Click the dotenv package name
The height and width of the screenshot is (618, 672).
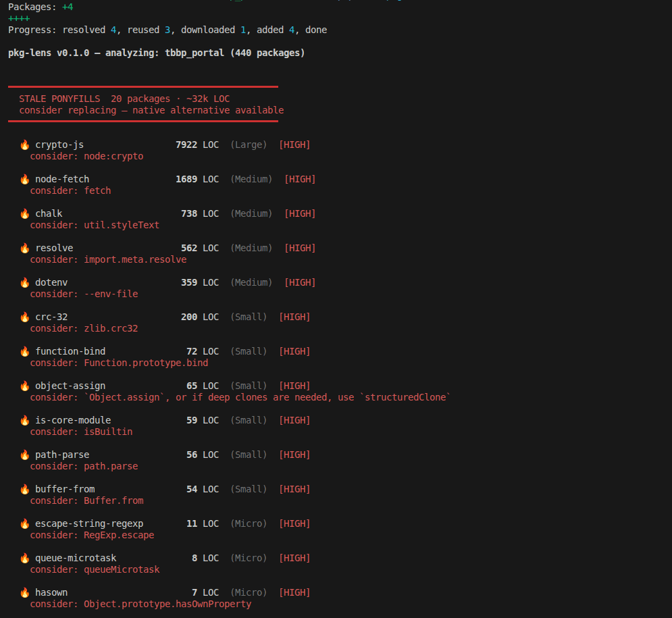[x=51, y=282]
